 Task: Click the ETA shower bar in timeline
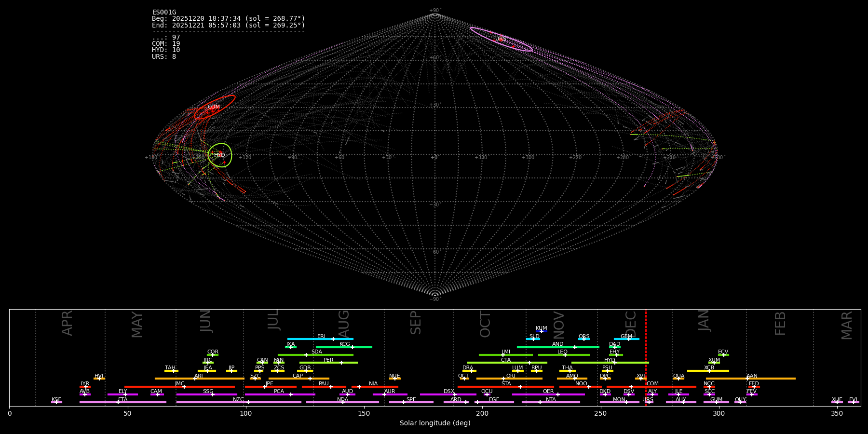coord(123,402)
